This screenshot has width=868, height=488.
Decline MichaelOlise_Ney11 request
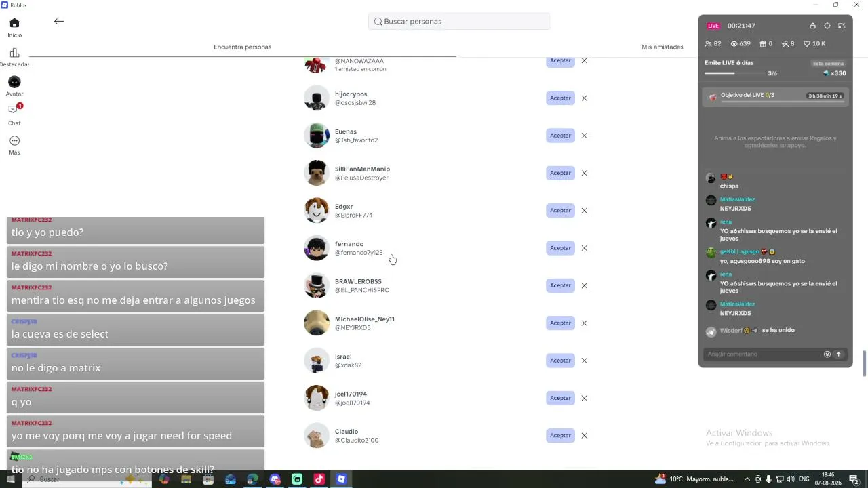tap(584, 323)
